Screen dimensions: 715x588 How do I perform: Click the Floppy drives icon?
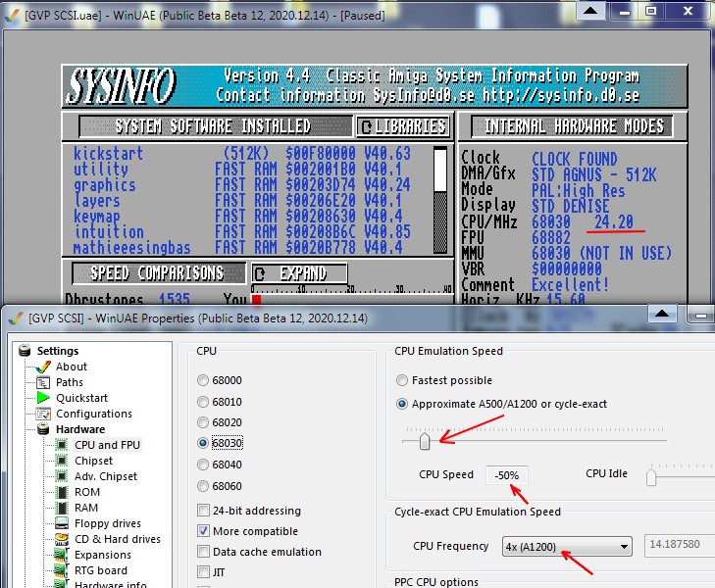pos(62,523)
